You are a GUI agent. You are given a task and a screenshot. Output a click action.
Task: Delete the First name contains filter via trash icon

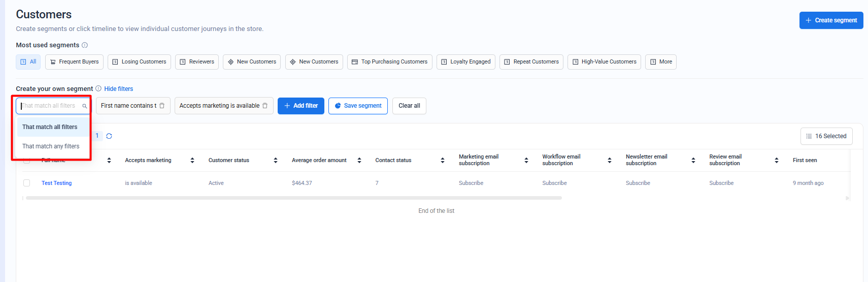162,106
